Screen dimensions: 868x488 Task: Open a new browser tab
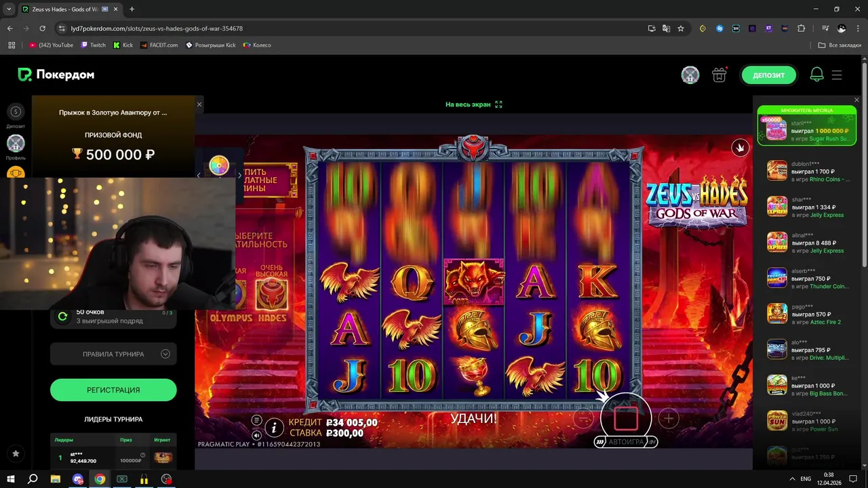[132, 9]
